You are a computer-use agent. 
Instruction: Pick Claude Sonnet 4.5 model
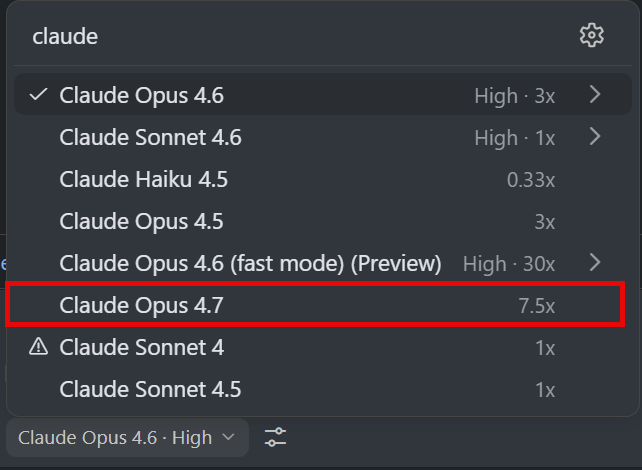tap(150, 389)
